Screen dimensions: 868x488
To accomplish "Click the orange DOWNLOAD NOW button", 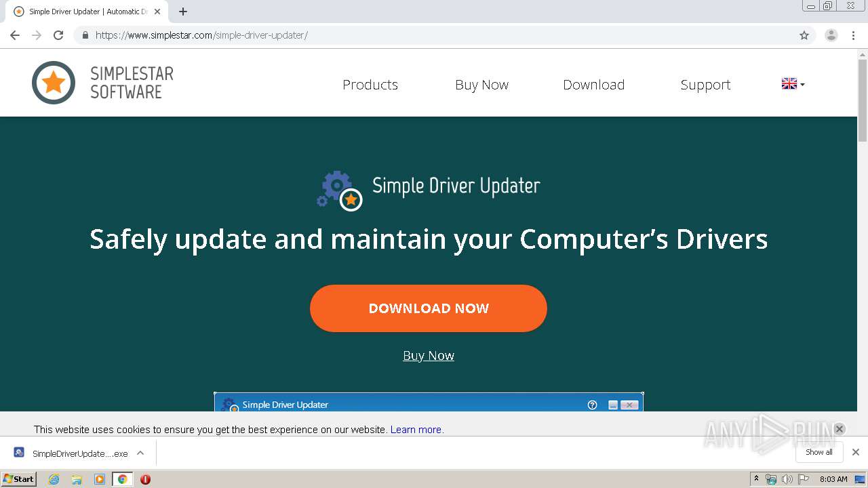I will [x=429, y=308].
